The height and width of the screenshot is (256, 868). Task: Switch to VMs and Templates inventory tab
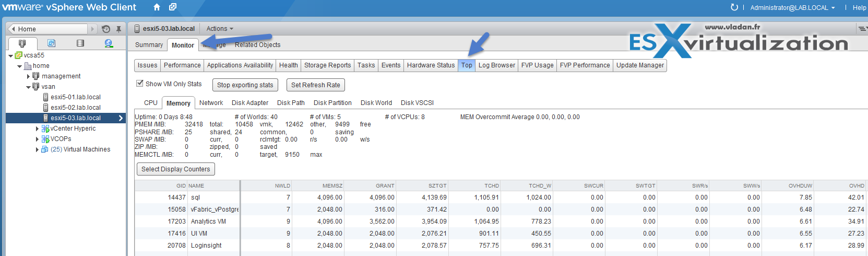[51, 43]
